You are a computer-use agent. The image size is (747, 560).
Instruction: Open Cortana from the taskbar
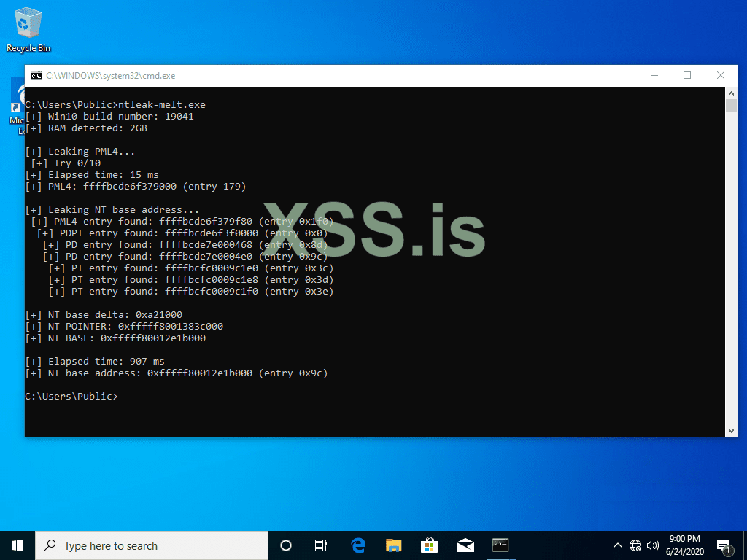click(286, 545)
